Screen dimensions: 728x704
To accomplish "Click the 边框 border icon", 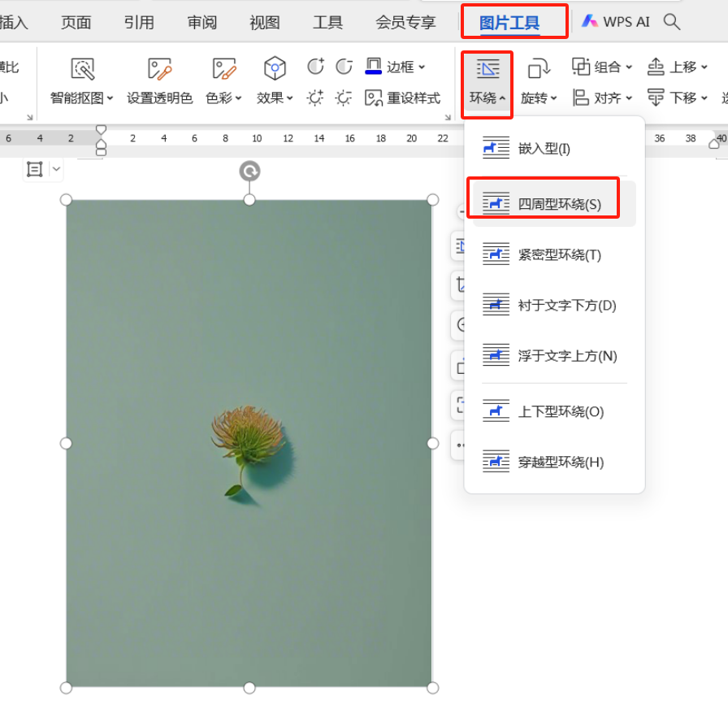I will [x=373, y=67].
